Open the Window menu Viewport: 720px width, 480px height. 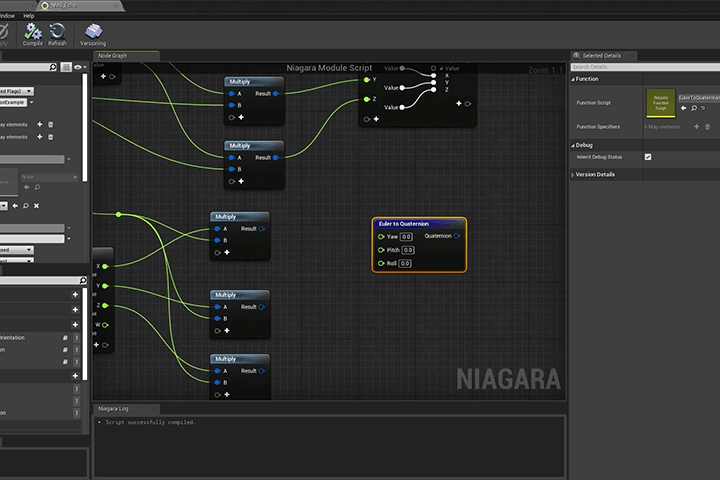click(7, 16)
